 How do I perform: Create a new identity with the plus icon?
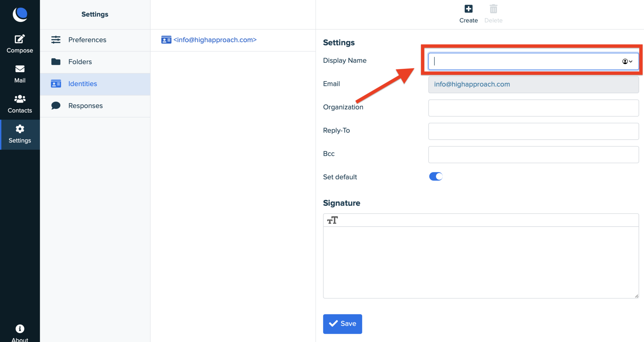(x=469, y=9)
